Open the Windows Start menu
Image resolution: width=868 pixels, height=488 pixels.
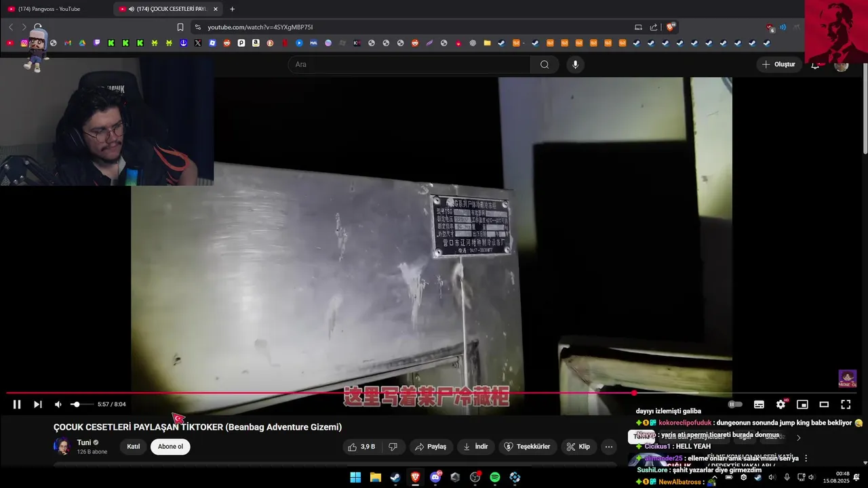pyautogui.click(x=355, y=477)
